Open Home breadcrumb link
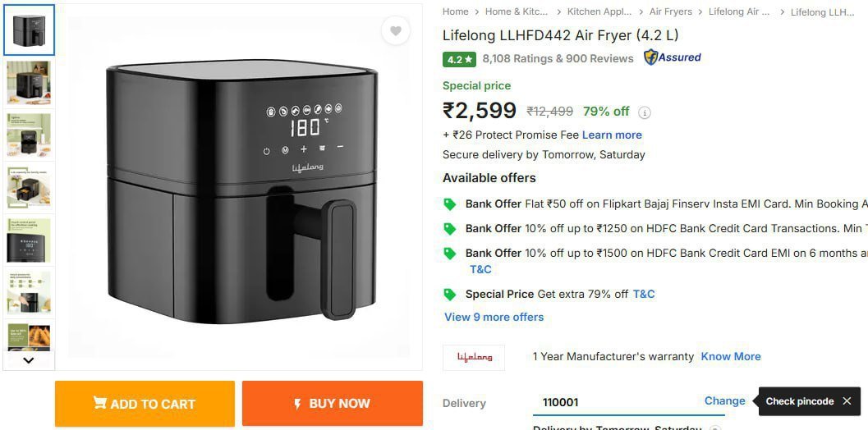This screenshot has height=430, width=868. pyautogui.click(x=455, y=11)
